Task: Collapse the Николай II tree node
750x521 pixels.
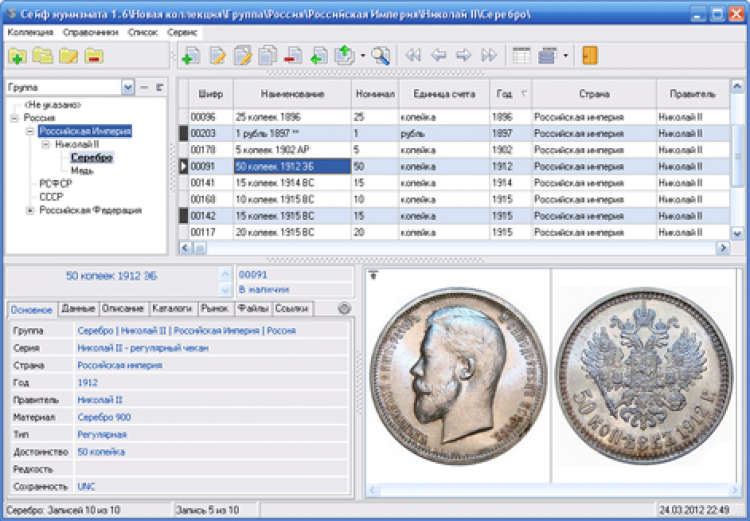Action: click(46, 144)
